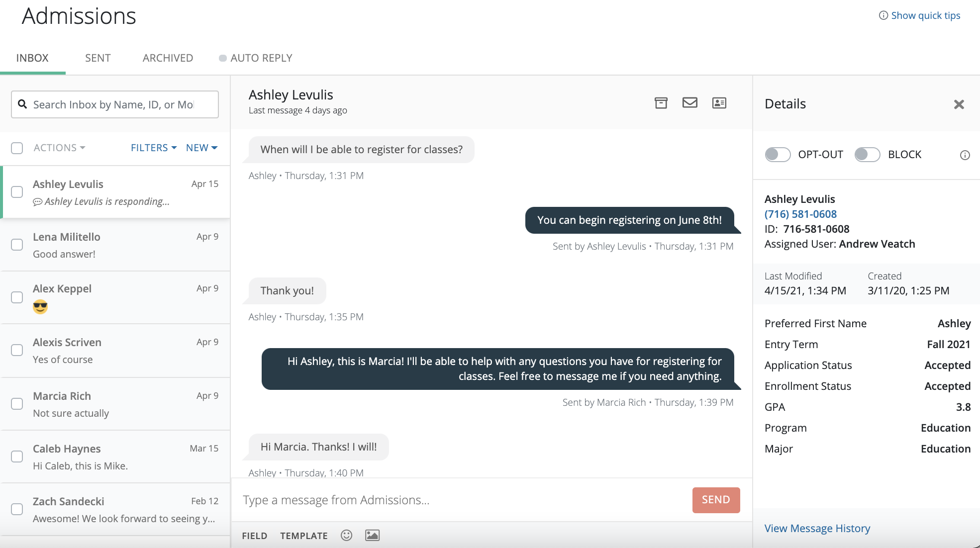This screenshot has height=548, width=980.
Task: Click the search magnifier icon
Action: pos(22,104)
